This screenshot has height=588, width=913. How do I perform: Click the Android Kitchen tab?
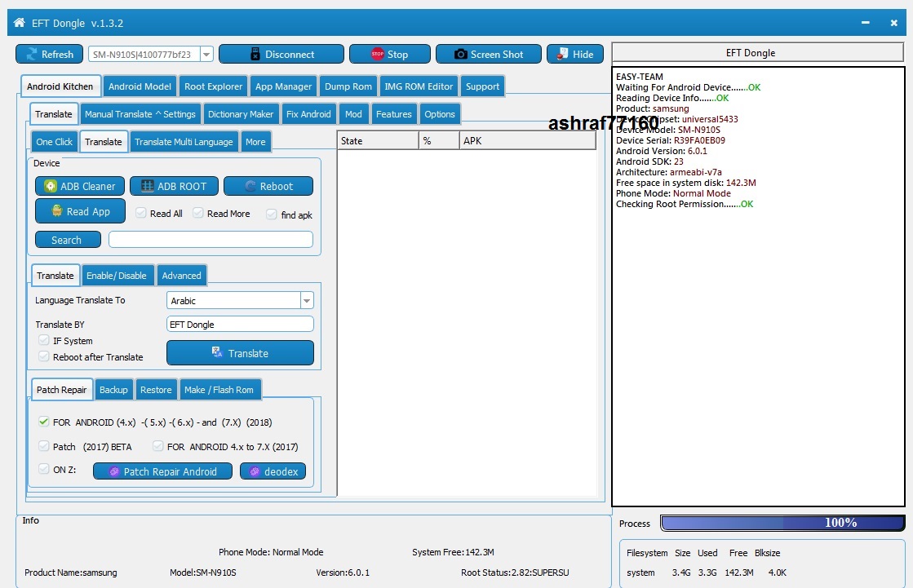tap(60, 86)
